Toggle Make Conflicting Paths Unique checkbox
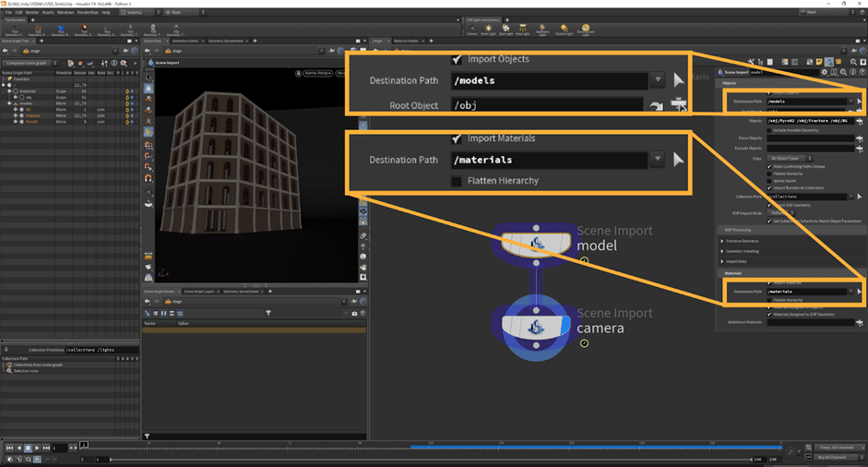Viewport: 868px width, 467px height. [770, 166]
